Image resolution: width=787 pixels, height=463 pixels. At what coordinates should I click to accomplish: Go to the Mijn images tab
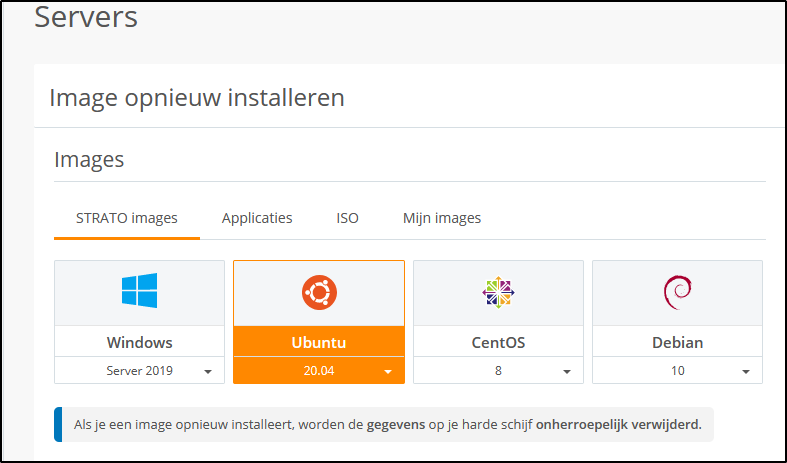click(442, 218)
